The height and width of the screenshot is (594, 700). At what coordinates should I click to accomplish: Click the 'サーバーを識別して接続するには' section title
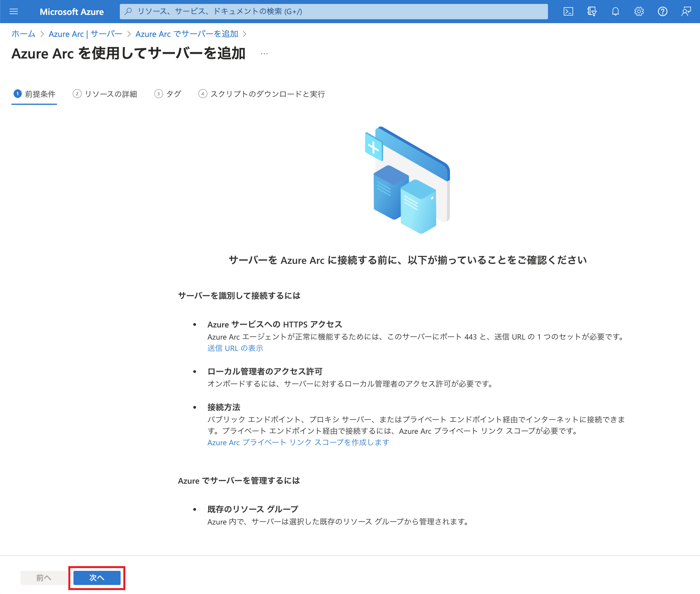[239, 296]
